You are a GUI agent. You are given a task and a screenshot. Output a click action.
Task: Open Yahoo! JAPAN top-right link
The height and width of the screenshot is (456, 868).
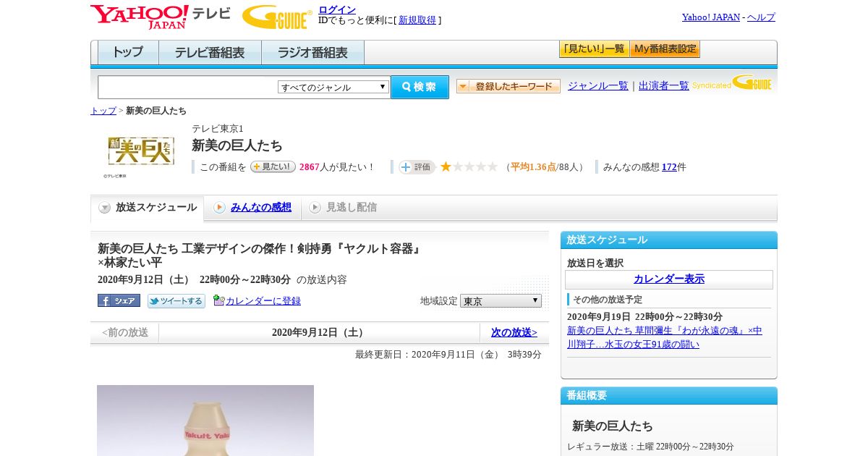711,17
